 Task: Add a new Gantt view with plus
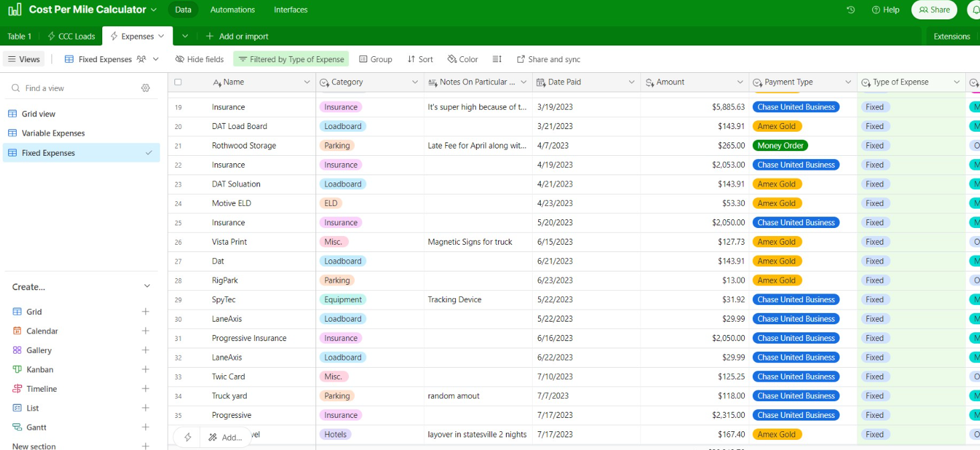tap(145, 428)
